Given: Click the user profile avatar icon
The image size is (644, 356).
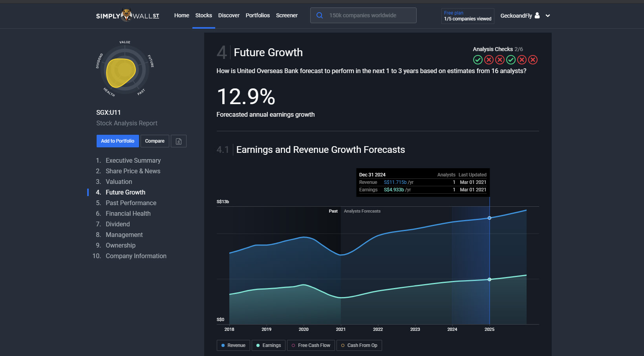Looking at the screenshot, I should click(x=537, y=15).
